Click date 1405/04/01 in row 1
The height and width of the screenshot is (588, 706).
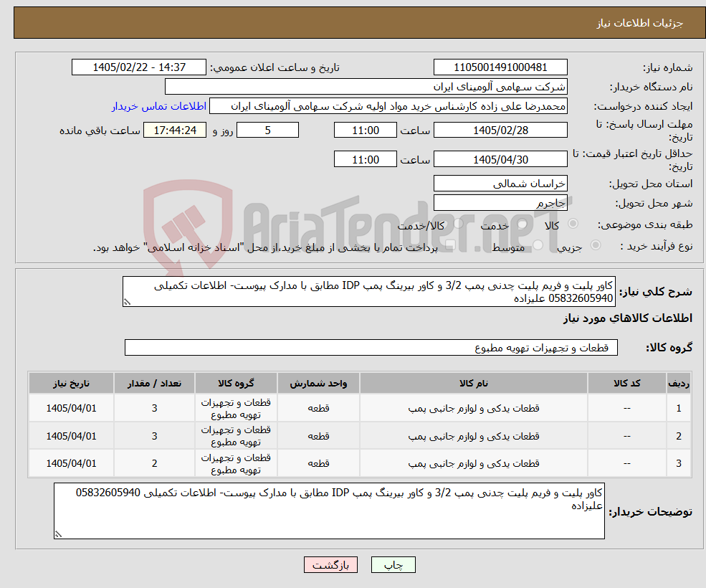[71, 408]
